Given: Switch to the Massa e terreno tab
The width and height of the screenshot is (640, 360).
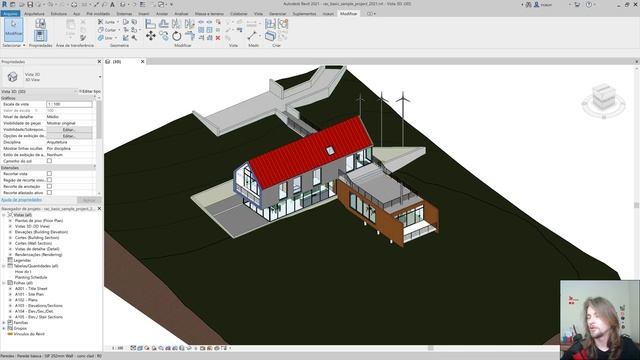Looking at the screenshot, I should point(209,13).
